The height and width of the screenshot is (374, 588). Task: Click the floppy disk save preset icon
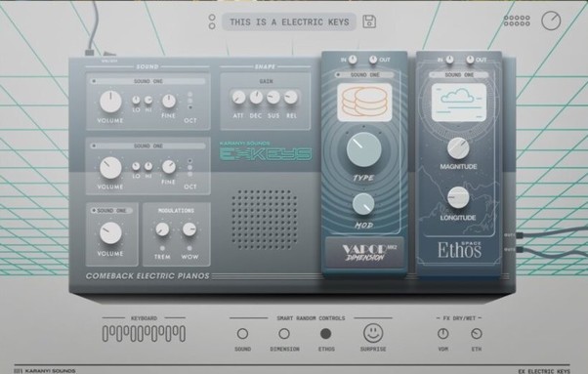[x=369, y=21]
